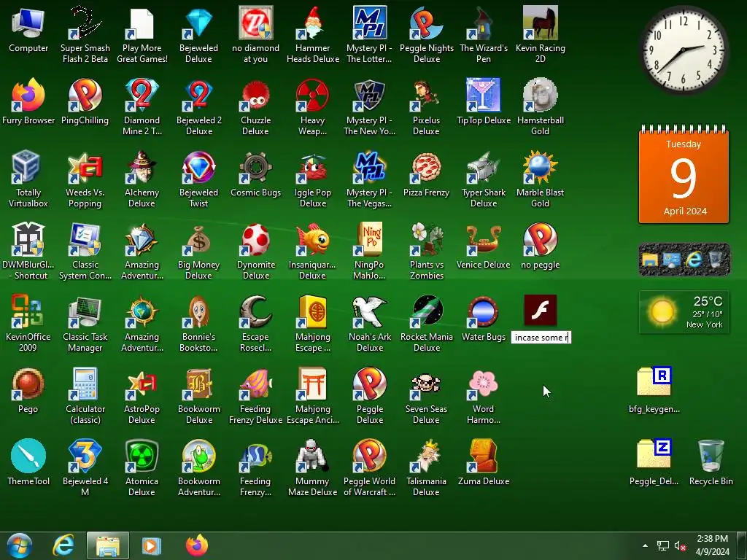Select Word Harmony flower icon
The width and height of the screenshot is (747, 560).
(x=483, y=384)
